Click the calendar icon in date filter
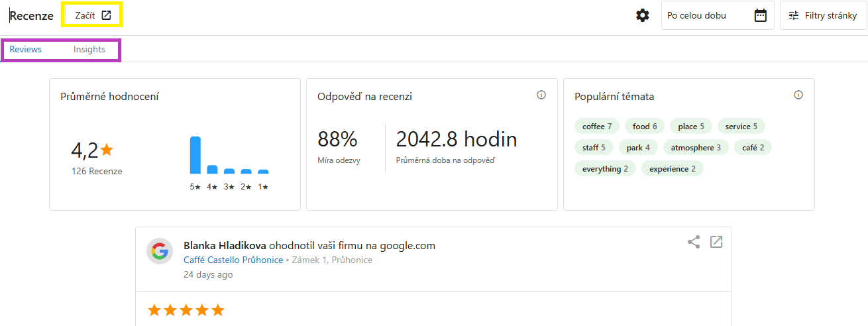 point(760,15)
